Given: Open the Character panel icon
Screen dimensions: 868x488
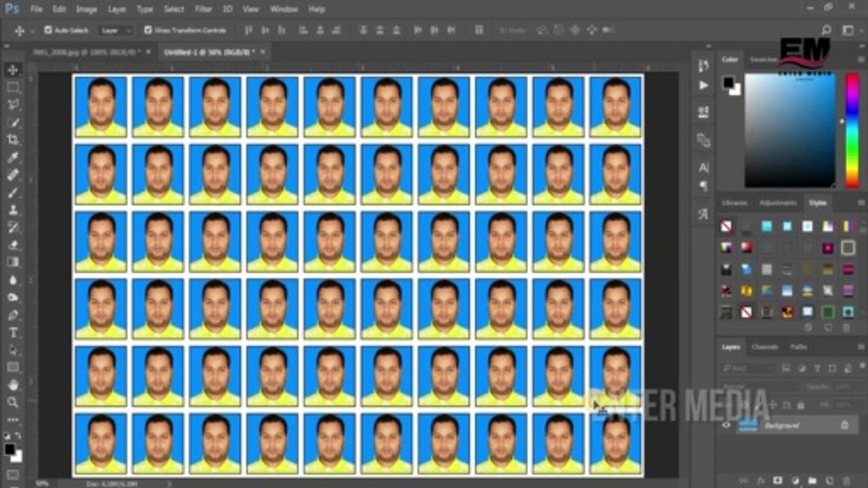Looking at the screenshot, I should click(x=703, y=167).
